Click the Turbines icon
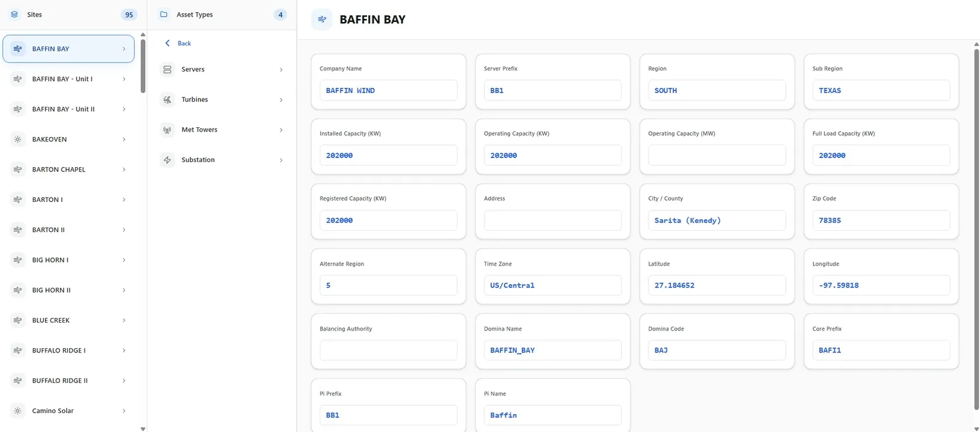The image size is (980, 432). (x=167, y=99)
